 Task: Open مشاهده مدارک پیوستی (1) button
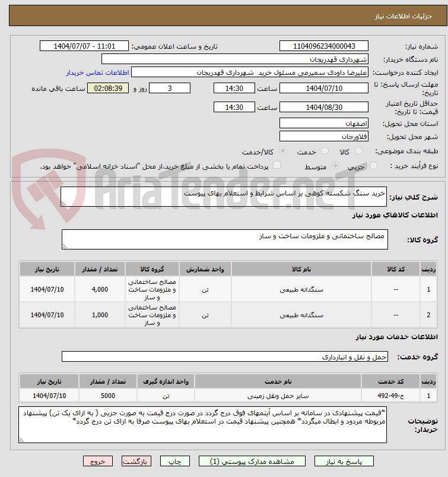pyautogui.click(x=252, y=461)
